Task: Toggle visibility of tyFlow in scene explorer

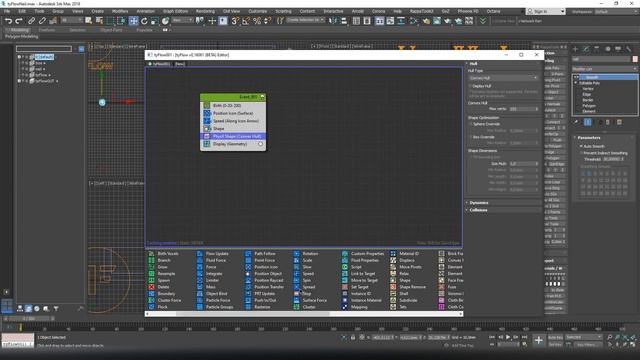Action: [23, 75]
